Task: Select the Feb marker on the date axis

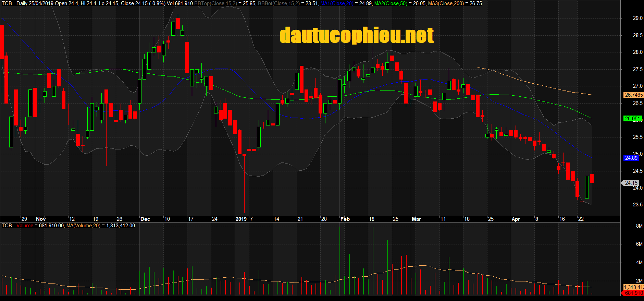Action: [x=345, y=219]
